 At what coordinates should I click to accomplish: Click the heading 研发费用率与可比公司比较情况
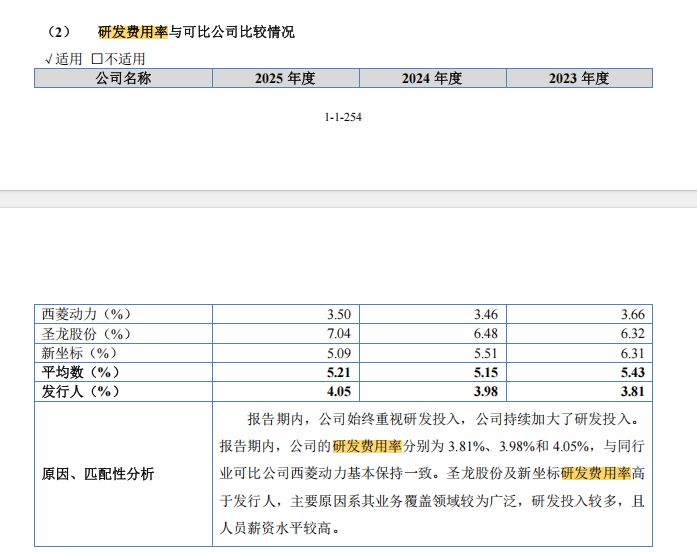click(x=196, y=32)
